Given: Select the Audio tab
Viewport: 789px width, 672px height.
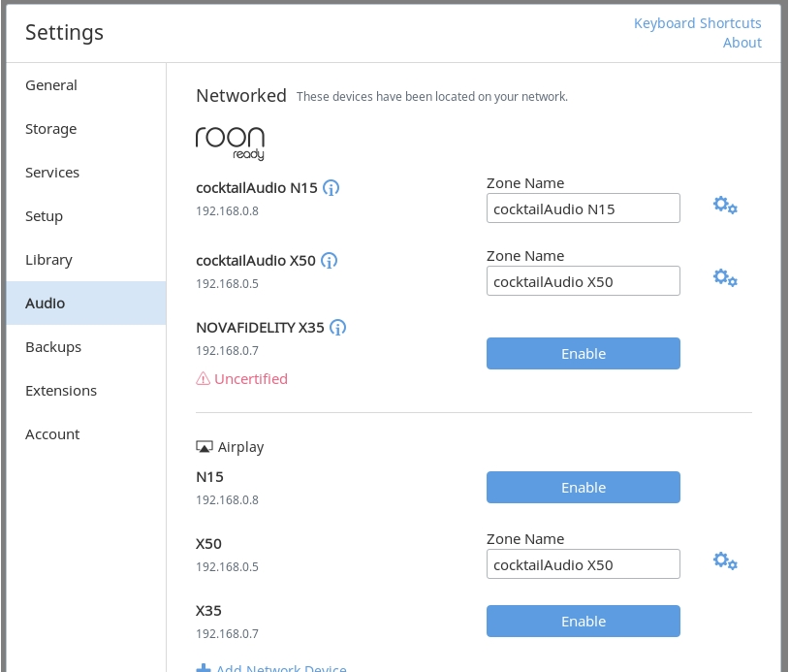Looking at the screenshot, I should pyautogui.click(x=86, y=303).
